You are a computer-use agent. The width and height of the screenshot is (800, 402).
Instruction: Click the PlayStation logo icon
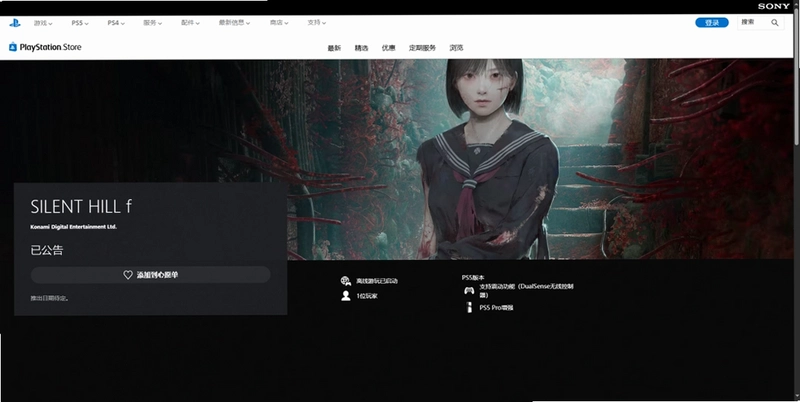click(x=15, y=23)
